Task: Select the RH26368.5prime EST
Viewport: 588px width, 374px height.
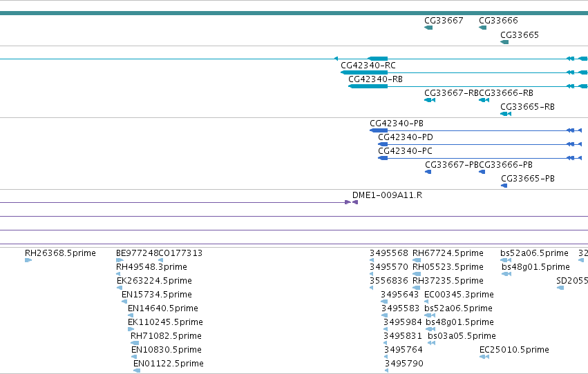Action: pyautogui.click(x=60, y=253)
